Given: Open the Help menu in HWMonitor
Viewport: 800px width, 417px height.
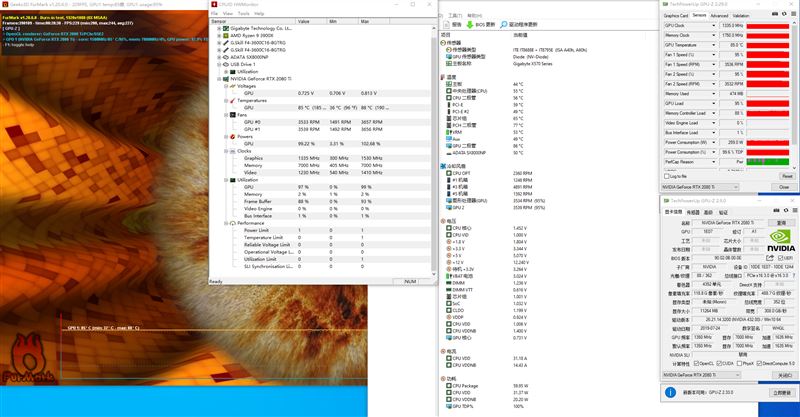Looking at the screenshot, I should pyautogui.click(x=259, y=14).
